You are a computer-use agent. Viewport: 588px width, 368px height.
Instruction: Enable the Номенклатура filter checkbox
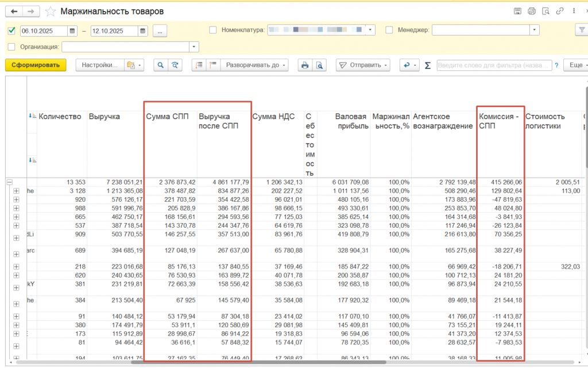[x=214, y=30]
